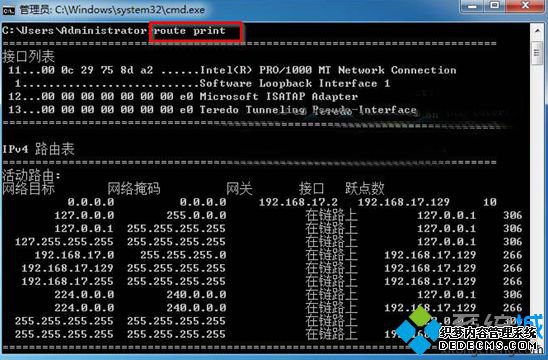Viewport: 548px width, 360px height.
Task: Select the Software Loopback Interface 1 entry
Action: 203,83
